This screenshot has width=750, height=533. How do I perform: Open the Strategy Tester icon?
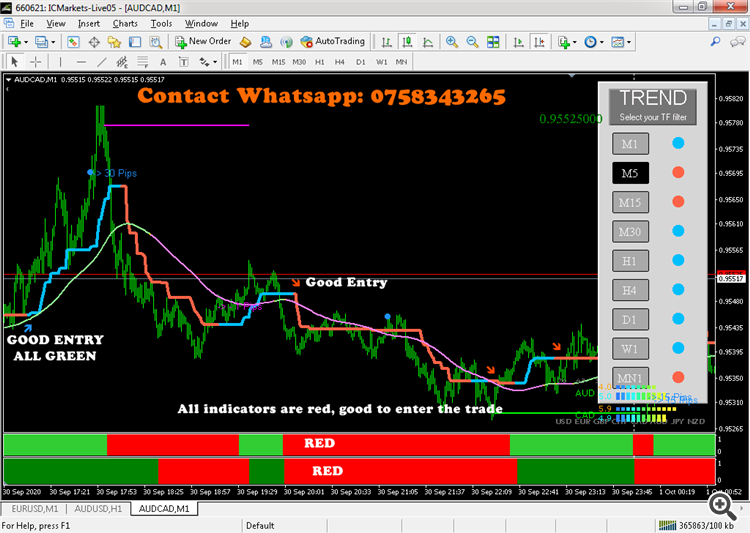(155, 42)
